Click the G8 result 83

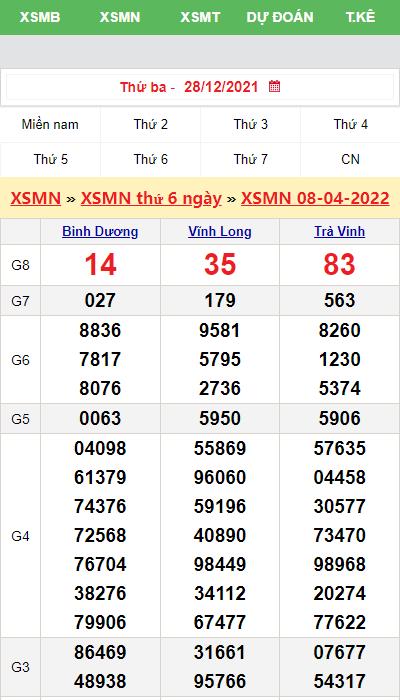[339, 264]
